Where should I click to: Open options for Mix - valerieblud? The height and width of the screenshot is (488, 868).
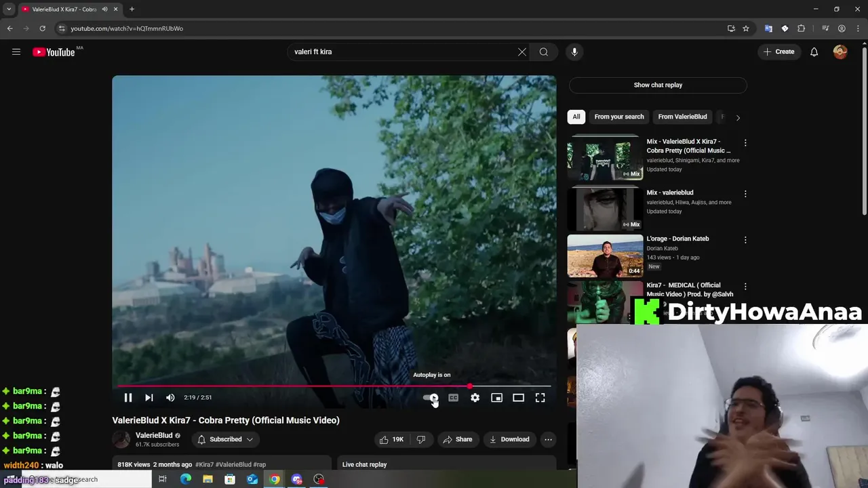point(745,194)
